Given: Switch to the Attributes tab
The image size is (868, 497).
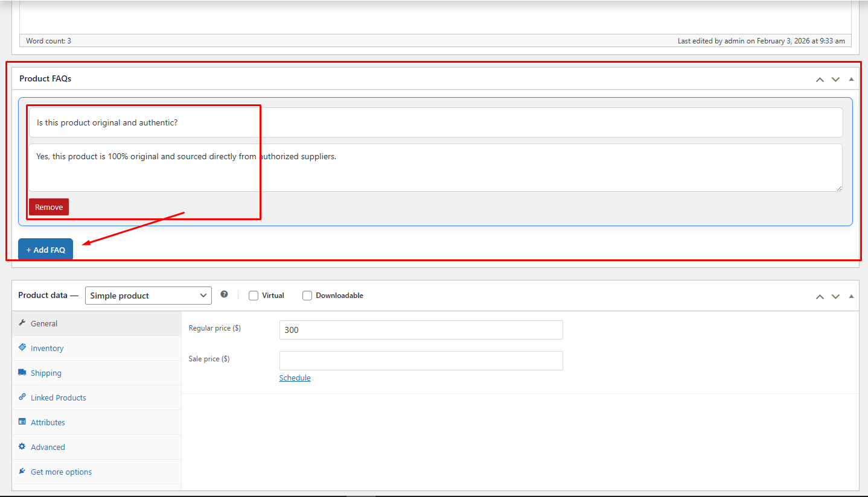Looking at the screenshot, I should pyautogui.click(x=48, y=422).
